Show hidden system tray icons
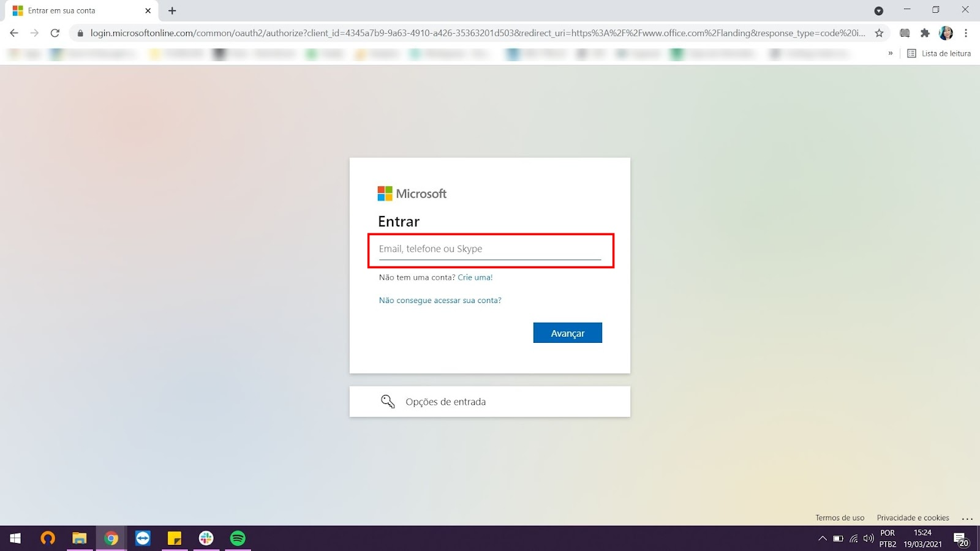Screen dimensions: 980x551 (x=822, y=539)
